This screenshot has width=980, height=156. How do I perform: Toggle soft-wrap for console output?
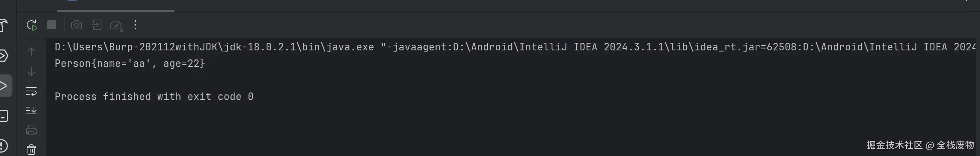coord(31,91)
